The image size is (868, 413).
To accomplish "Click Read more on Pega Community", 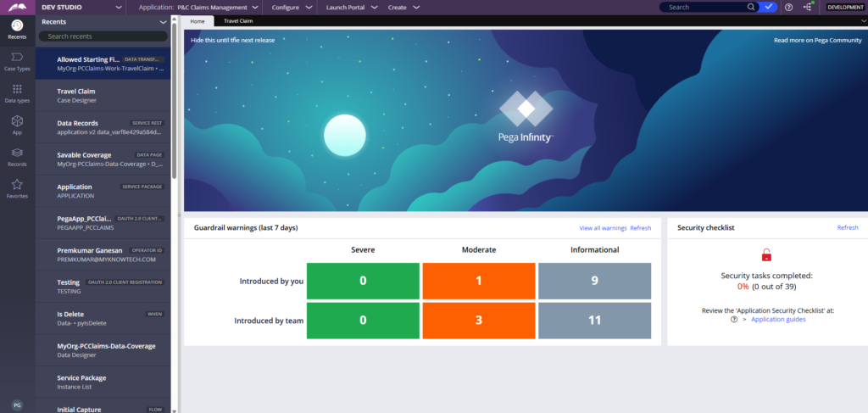I will point(818,40).
